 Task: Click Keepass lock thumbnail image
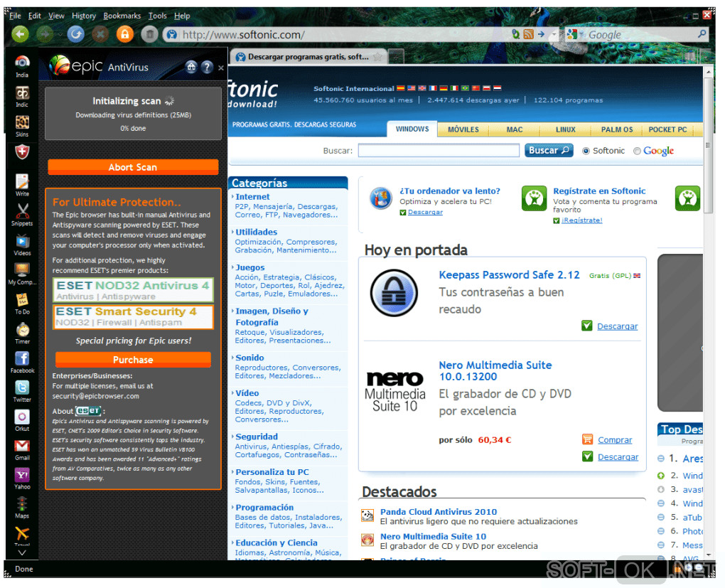[394, 292]
